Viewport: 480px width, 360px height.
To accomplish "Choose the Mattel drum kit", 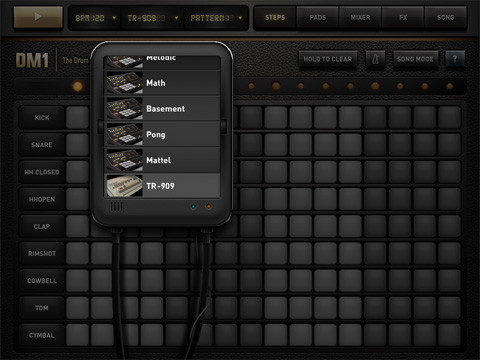I will click(162, 160).
